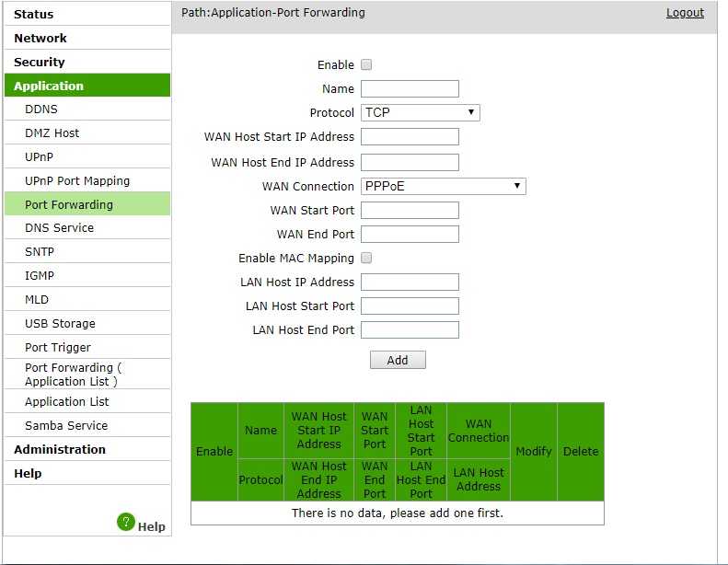Focus the WAN Start Port field
This screenshot has height=565, width=728.
pos(410,211)
